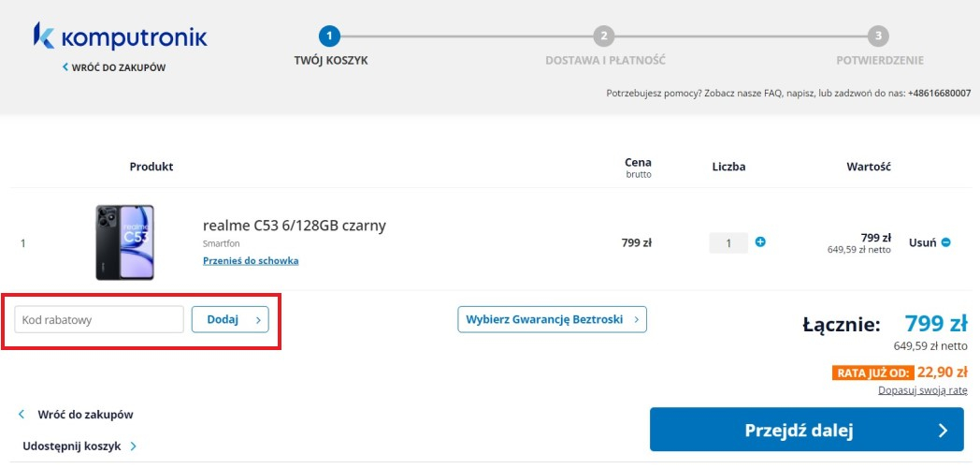Image resolution: width=980 pixels, height=468 pixels.
Task: Click arrow beside Udostępnij koszyk
Action: tap(134, 446)
